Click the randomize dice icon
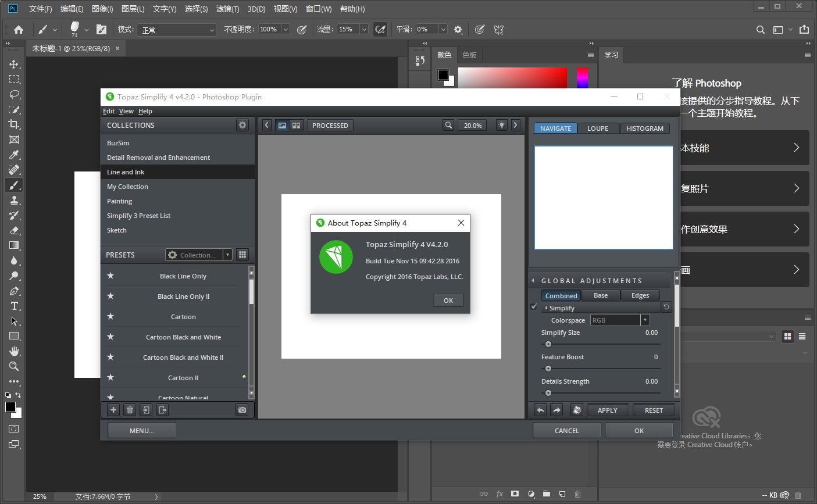Screen dimensions: 817x504 tap(577, 410)
